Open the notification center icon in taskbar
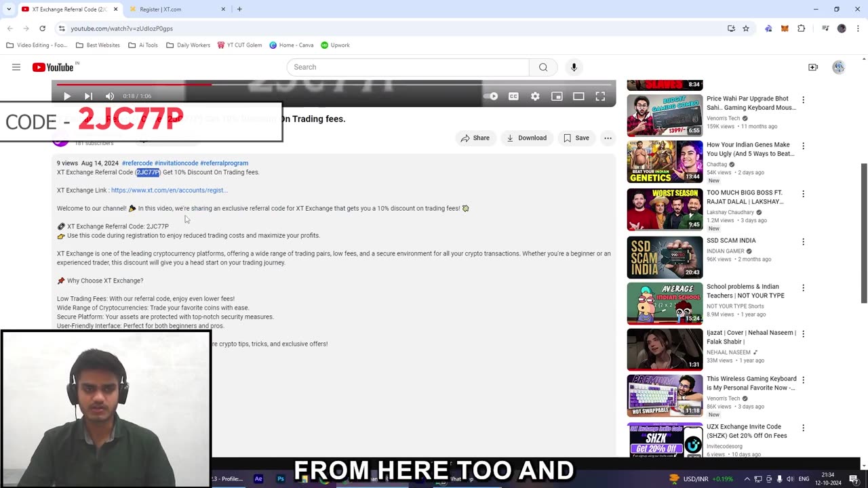The width and height of the screenshot is (868, 488). coord(854,479)
